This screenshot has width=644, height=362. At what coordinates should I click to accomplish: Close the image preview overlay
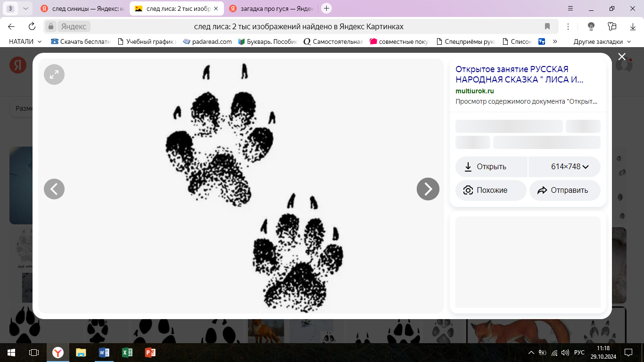[622, 57]
